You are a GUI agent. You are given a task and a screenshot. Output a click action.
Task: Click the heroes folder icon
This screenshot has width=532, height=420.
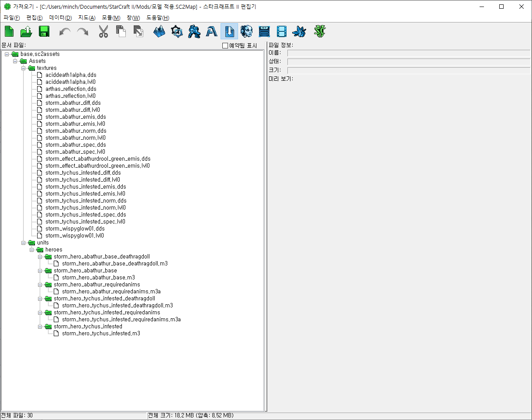pos(40,250)
